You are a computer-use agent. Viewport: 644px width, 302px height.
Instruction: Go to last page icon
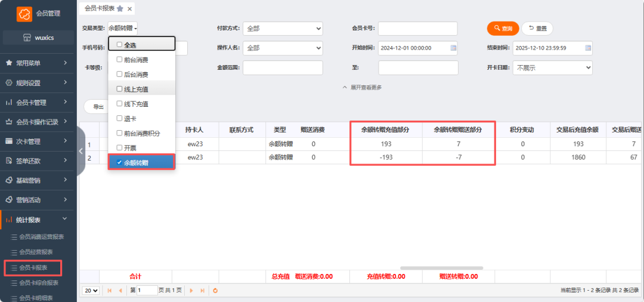(202, 291)
